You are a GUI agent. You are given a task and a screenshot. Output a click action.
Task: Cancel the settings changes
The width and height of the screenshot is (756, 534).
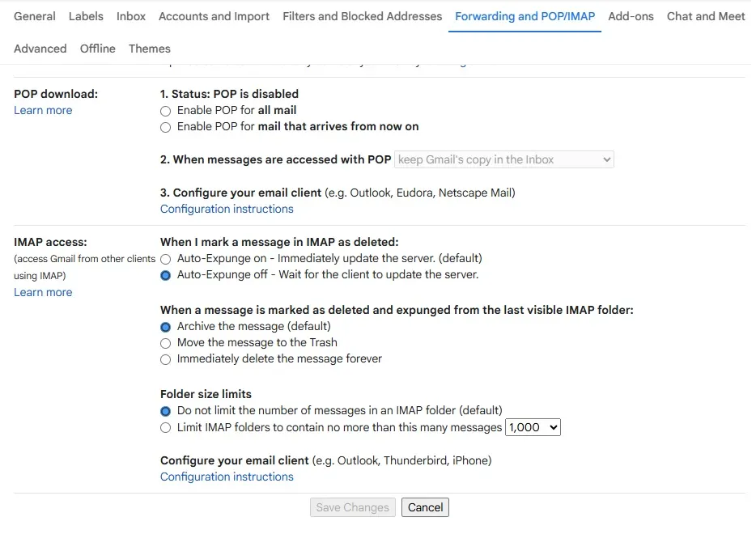(425, 507)
